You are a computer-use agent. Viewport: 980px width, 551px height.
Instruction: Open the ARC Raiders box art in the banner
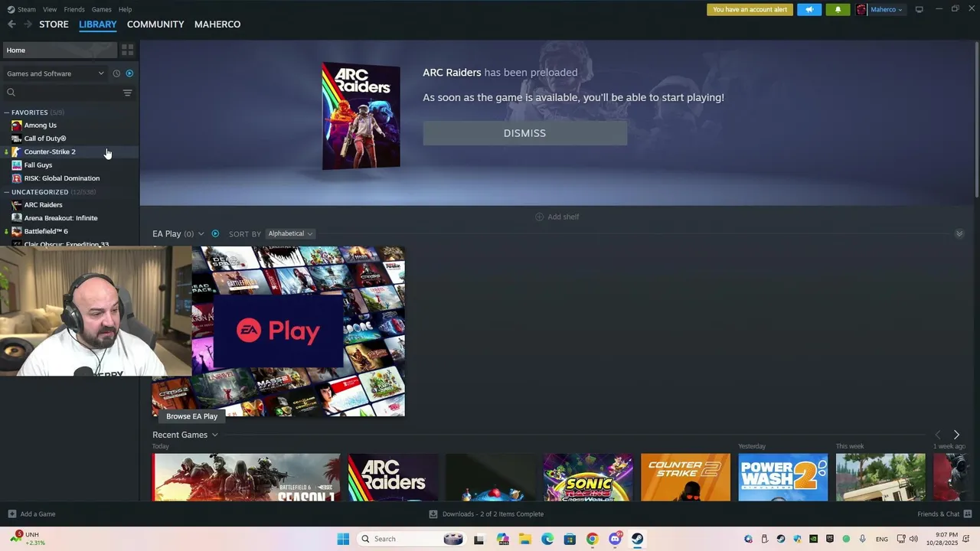361,116
